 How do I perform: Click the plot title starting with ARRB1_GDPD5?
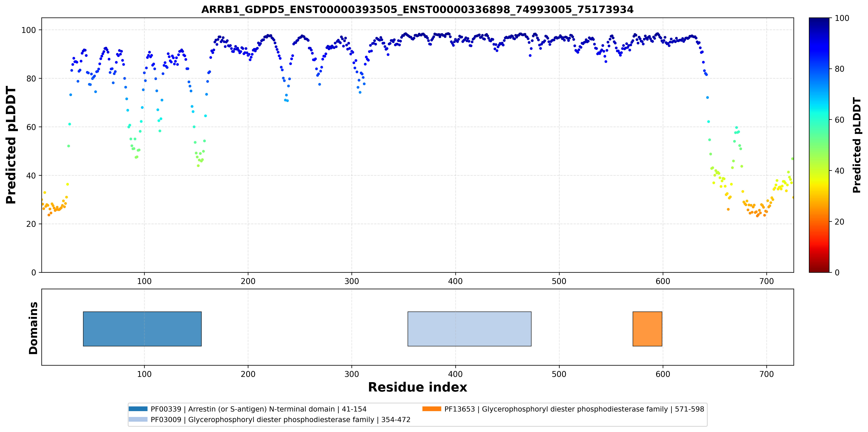click(417, 9)
